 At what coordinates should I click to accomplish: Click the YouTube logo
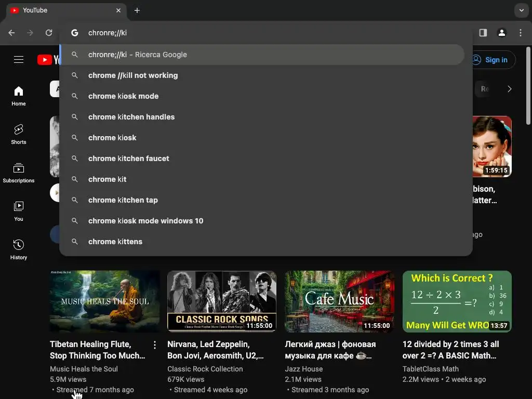tap(48, 60)
